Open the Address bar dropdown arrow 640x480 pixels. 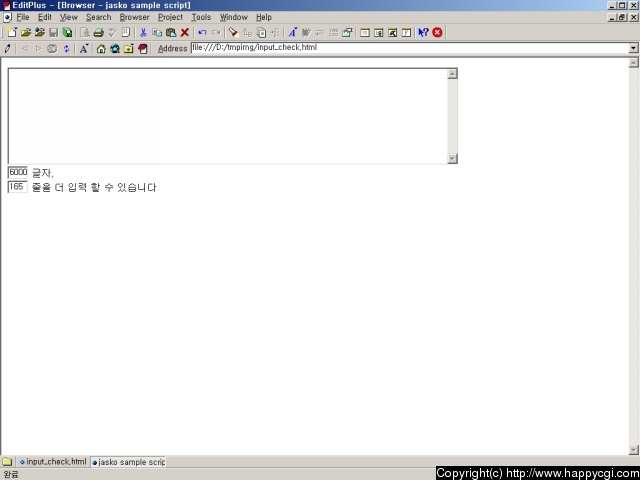click(x=633, y=48)
